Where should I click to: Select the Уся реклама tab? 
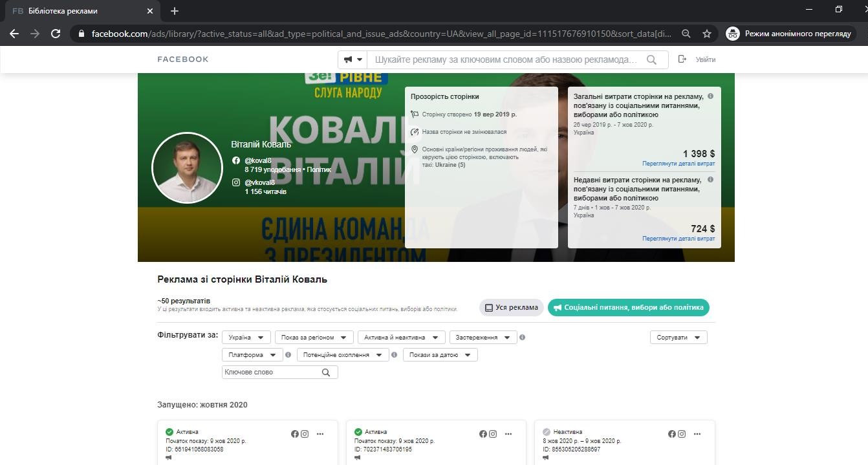click(512, 308)
